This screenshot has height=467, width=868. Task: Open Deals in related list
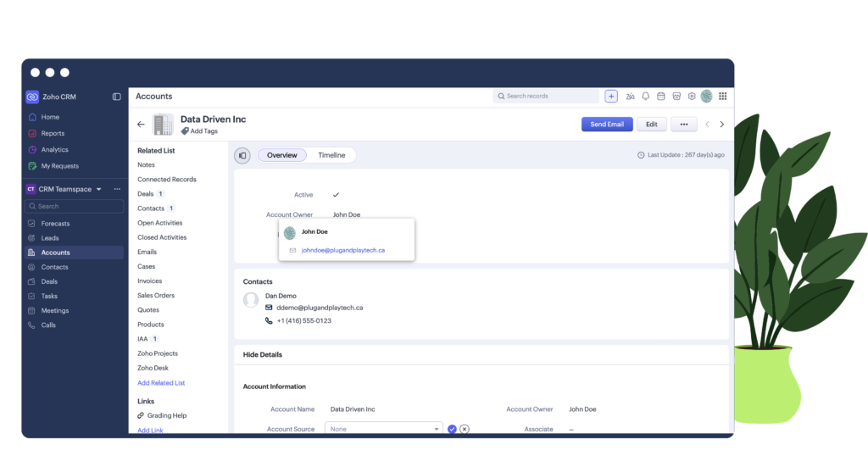(x=146, y=194)
